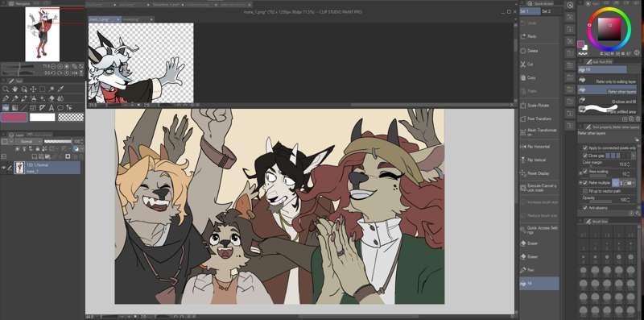Select the transparent checkered color swatch
This screenshot has width=644, height=320.
tap(71, 117)
